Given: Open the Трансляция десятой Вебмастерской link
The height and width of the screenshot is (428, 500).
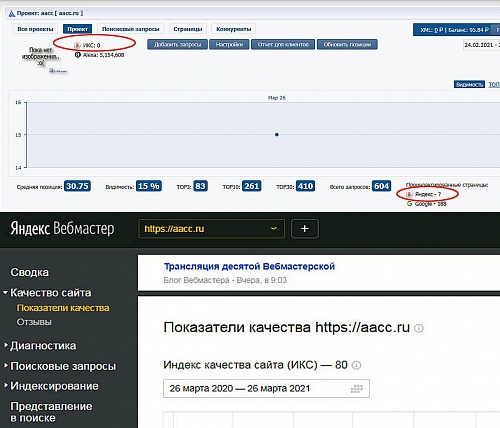Looking at the screenshot, I should click(x=249, y=266).
